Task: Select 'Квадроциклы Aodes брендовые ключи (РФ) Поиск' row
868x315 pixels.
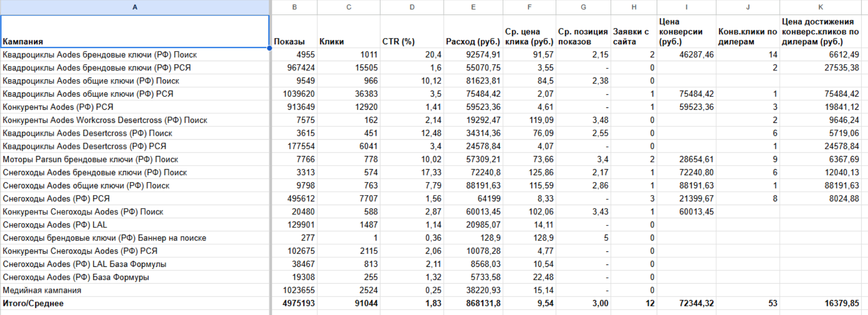Action: (x=135, y=54)
